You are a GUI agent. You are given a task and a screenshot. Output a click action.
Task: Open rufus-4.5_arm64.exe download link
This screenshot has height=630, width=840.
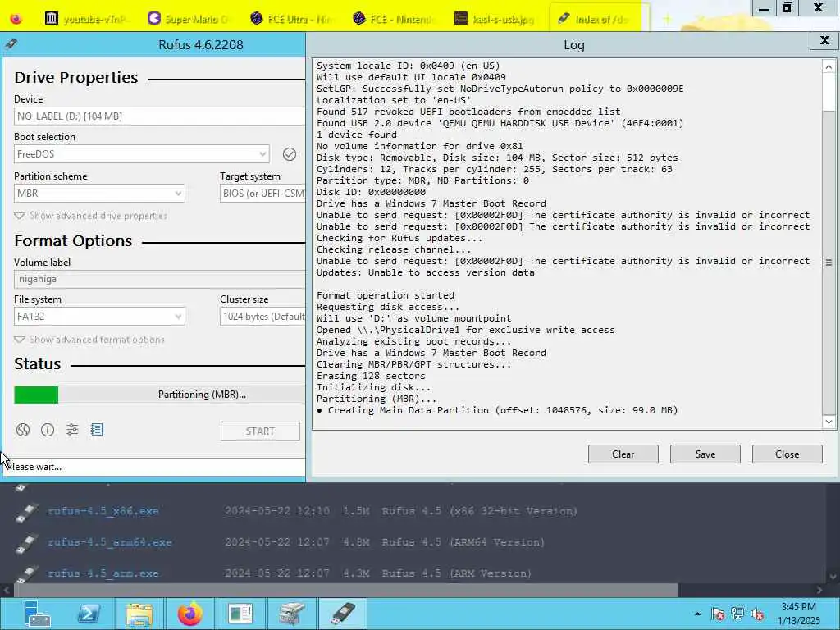coord(110,542)
